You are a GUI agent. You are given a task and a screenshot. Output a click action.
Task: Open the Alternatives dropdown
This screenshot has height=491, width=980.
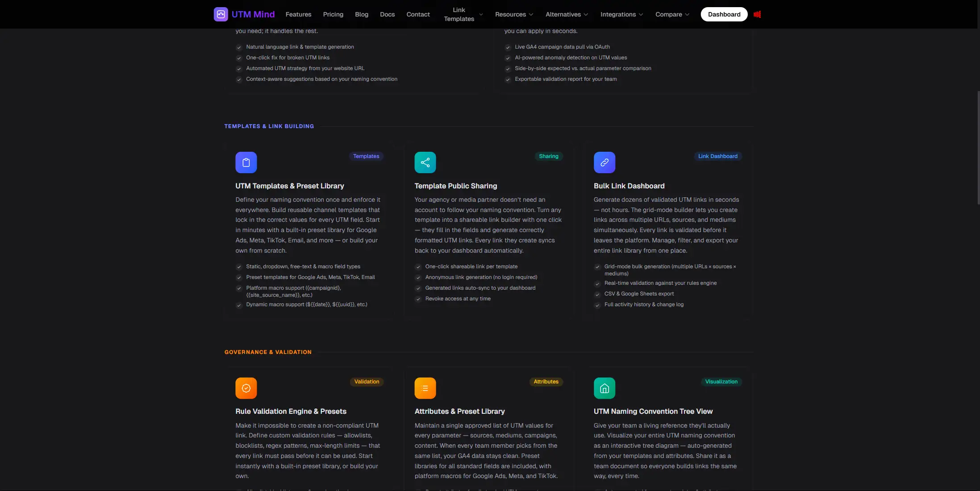pyautogui.click(x=567, y=14)
